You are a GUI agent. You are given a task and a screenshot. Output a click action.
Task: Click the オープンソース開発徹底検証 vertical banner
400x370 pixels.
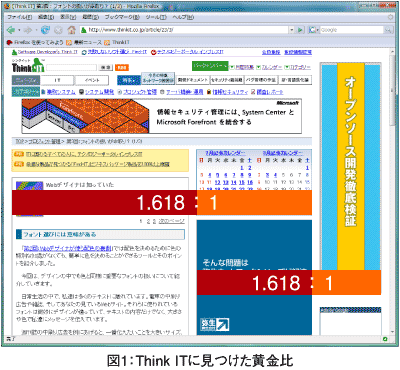(x=350, y=166)
